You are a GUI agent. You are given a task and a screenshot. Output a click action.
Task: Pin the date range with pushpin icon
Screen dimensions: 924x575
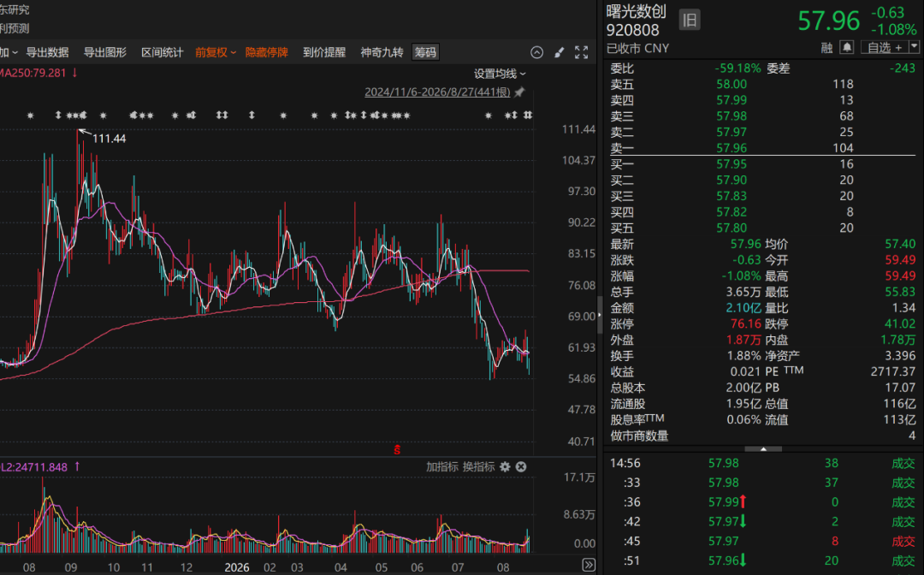click(519, 92)
